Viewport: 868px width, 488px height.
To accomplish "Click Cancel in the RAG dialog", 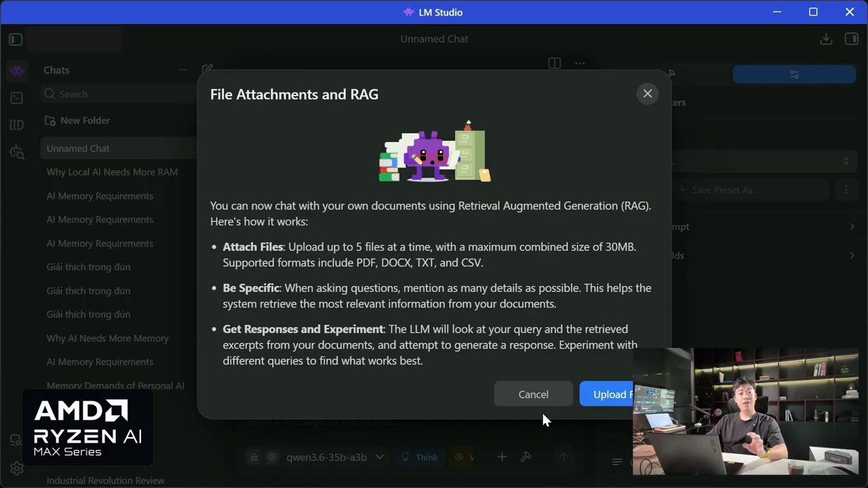I will [533, 394].
